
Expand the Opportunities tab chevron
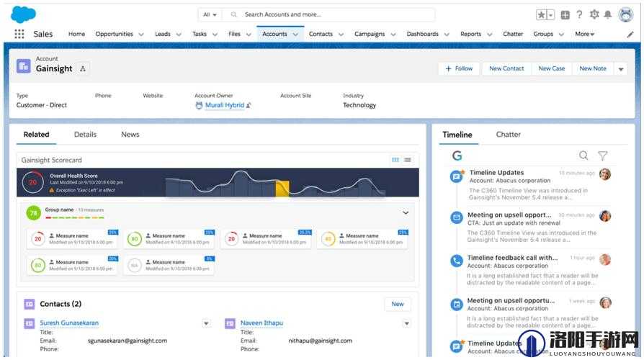point(141,35)
